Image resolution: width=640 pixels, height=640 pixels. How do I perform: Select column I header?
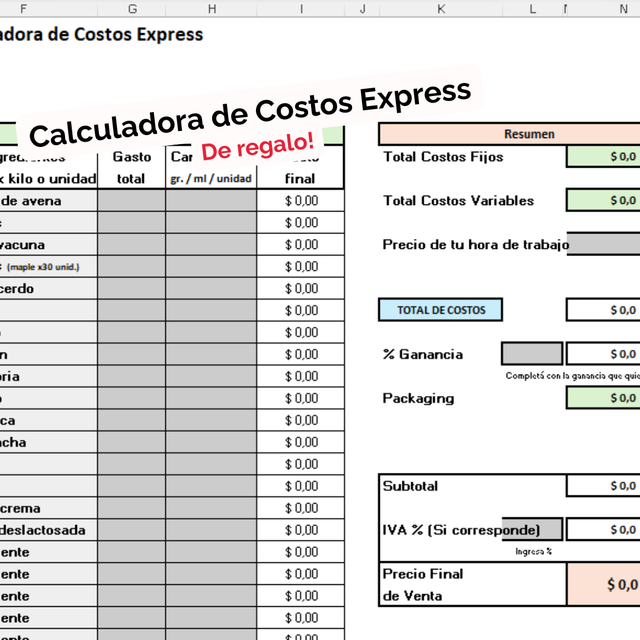[x=300, y=8]
